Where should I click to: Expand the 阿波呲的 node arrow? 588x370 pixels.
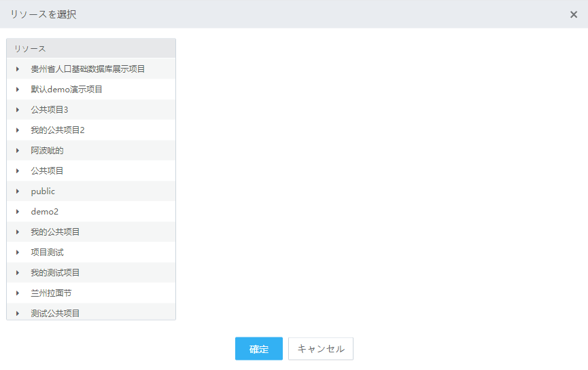(18, 151)
